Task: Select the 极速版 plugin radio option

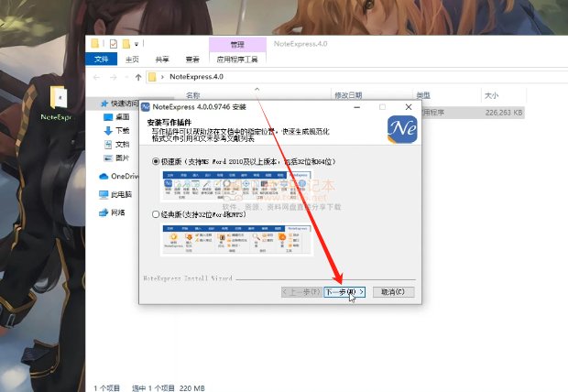Action: (156, 161)
